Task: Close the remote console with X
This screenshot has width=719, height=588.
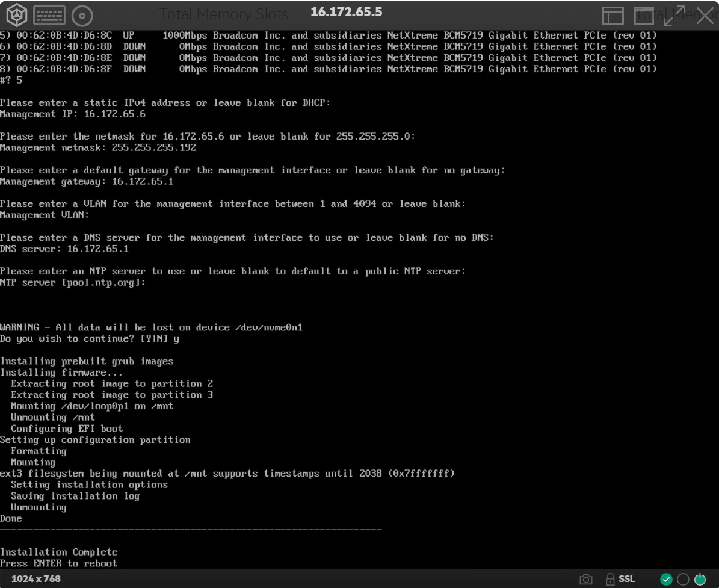Action: click(x=705, y=16)
